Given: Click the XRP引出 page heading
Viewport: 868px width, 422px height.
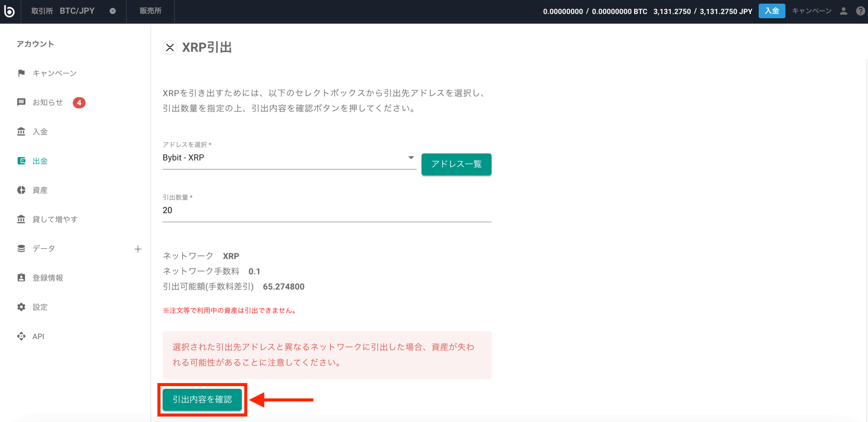Looking at the screenshot, I should pos(207,47).
